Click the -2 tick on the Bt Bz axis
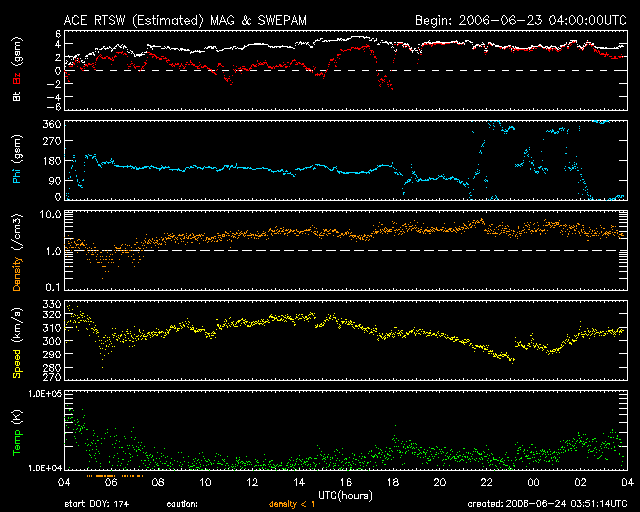The height and width of the screenshot is (512, 640). 52,83
